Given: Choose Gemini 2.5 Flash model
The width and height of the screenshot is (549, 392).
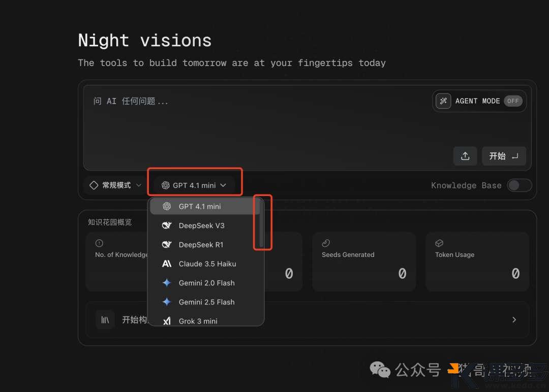Looking at the screenshot, I should click(x=204, y=302).
